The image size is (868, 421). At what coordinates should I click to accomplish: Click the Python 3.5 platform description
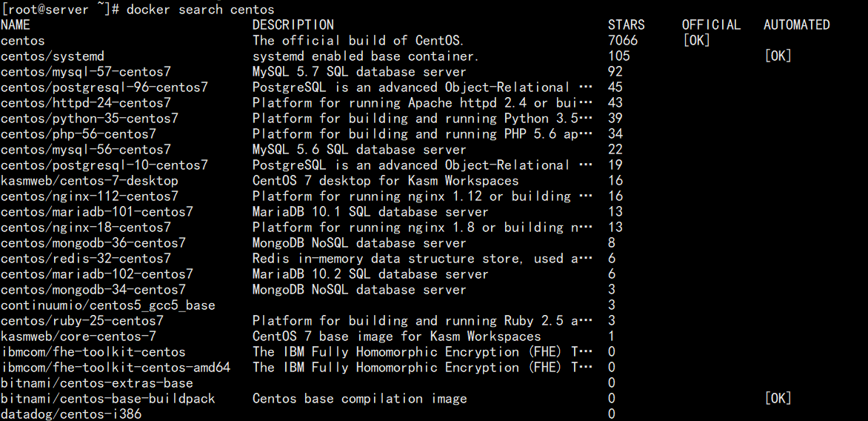422,119
